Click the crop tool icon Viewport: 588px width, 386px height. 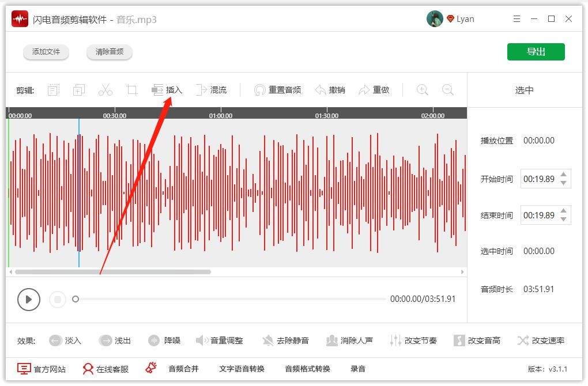pos(132,90)
